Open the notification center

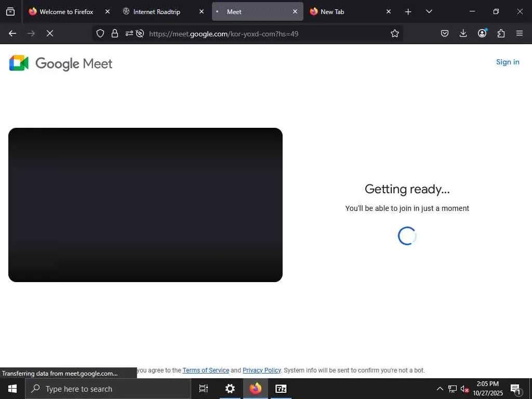pos(515,389)
